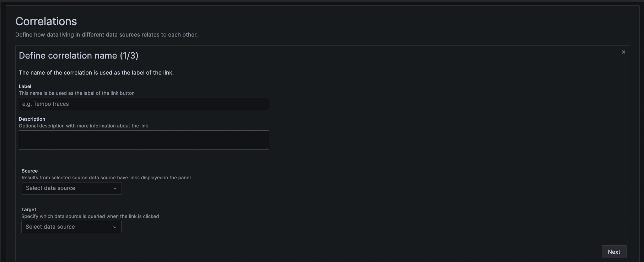The height and width of the screenshot is (262, 644).
Task: Expand the Target data source chevron icon
Action: pos(115,227)
